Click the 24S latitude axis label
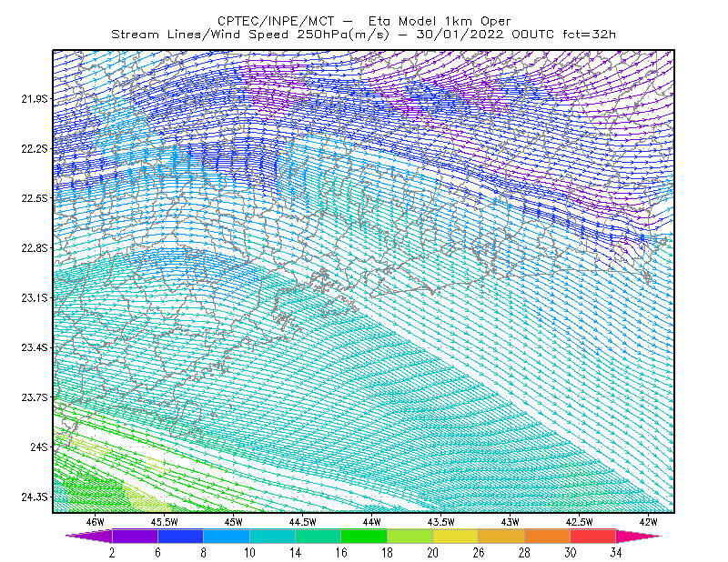Image resolution: width=728 pixels, height=562 pixels. coord(39,447)
